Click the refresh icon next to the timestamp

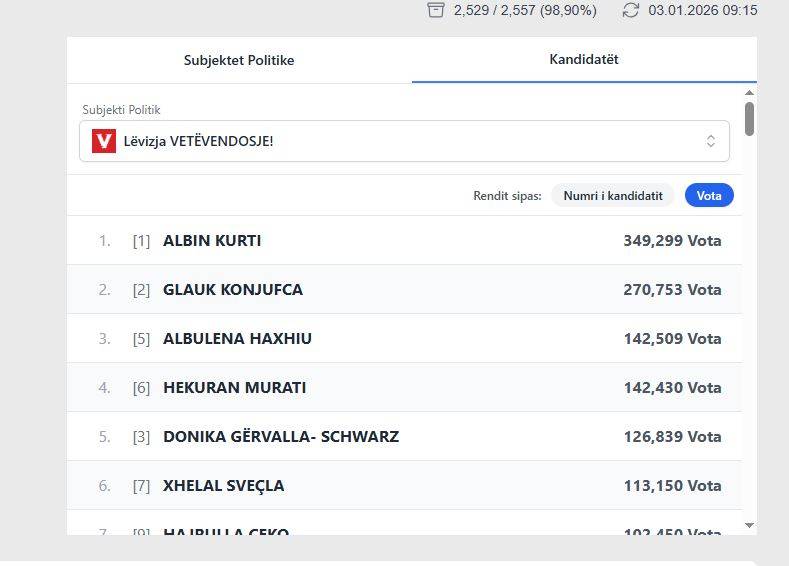click(630, 10)
